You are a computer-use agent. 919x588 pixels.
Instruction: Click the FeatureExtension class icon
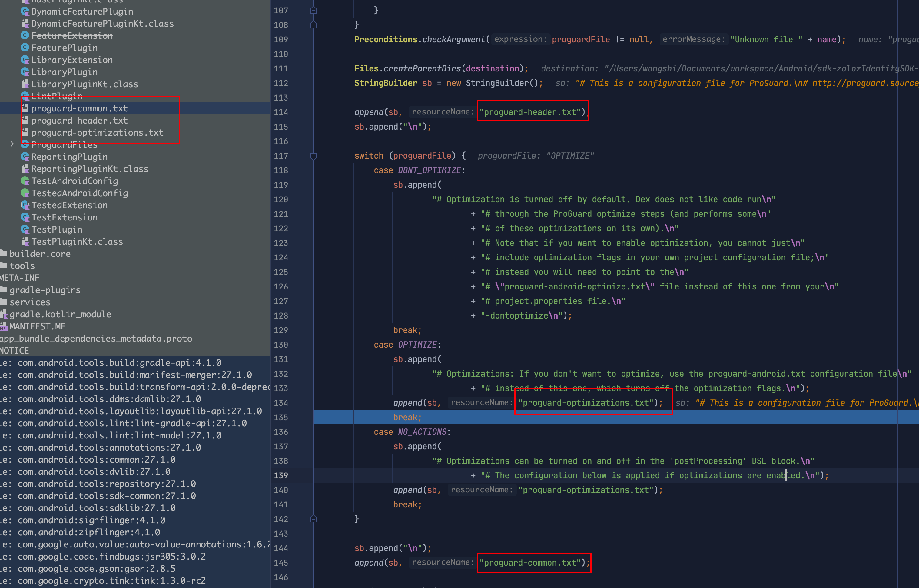click(25, 35)
